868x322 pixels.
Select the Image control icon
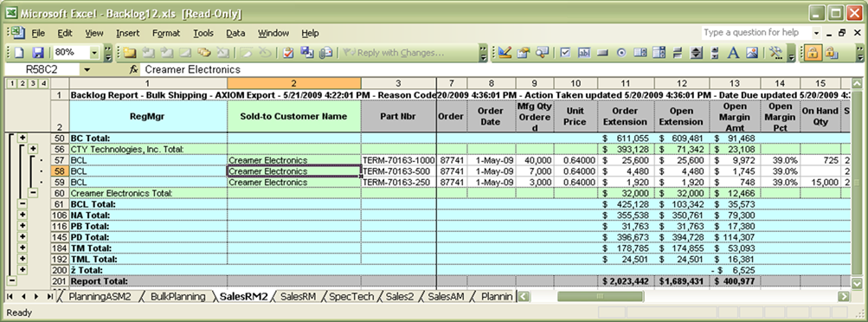[x=752, y=53]
